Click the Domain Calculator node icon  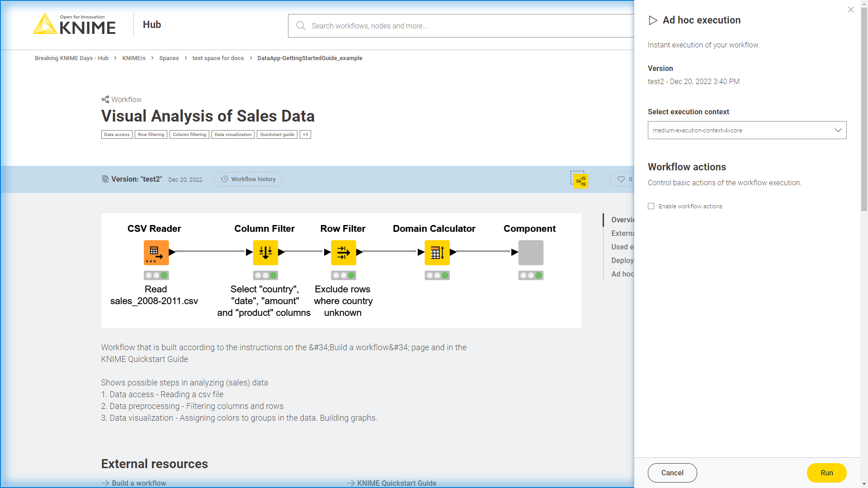[x=436, y=252]
